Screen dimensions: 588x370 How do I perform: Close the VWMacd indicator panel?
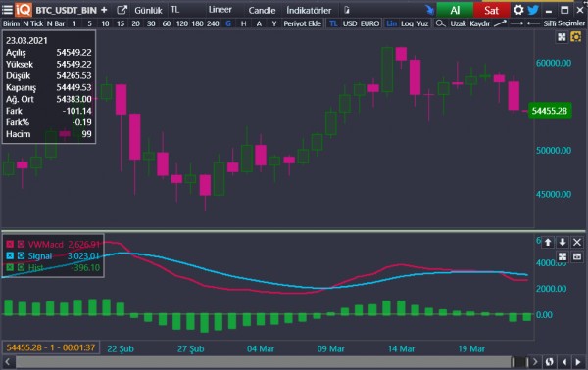click(x=577, y=243)
